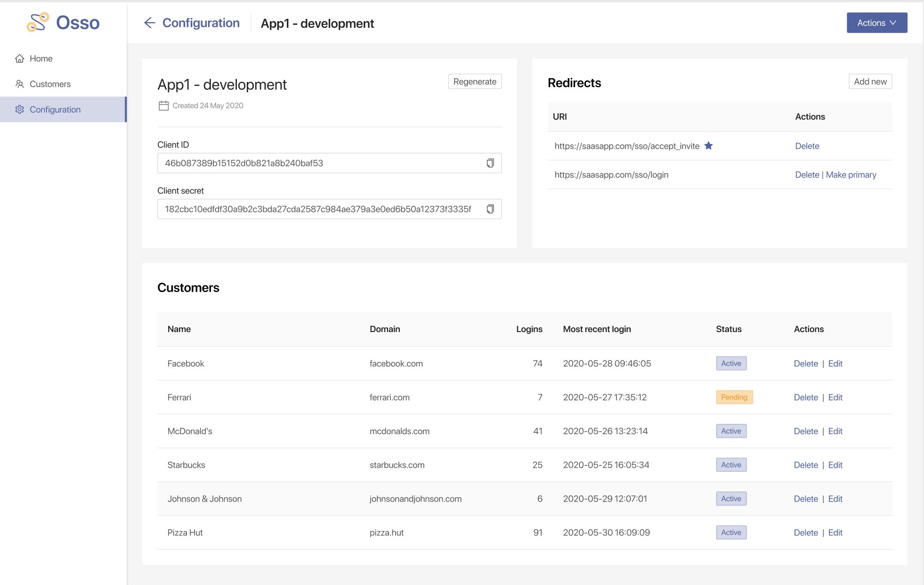Delete the accept_invite redirect URI
The width and height of the screenshot is (924, 585).
(x=807, y=146)
